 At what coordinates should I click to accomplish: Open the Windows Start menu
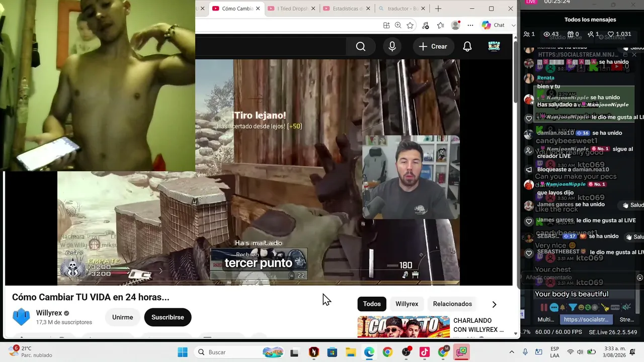pyautogui.click(x=182, y=352)
